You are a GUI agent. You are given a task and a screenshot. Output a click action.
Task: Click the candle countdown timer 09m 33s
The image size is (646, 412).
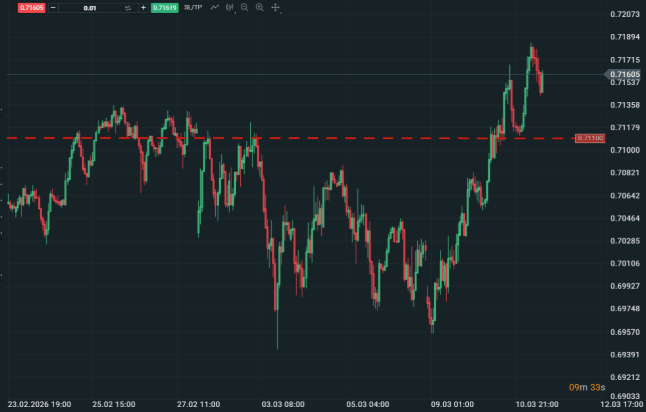pos(585,387)
